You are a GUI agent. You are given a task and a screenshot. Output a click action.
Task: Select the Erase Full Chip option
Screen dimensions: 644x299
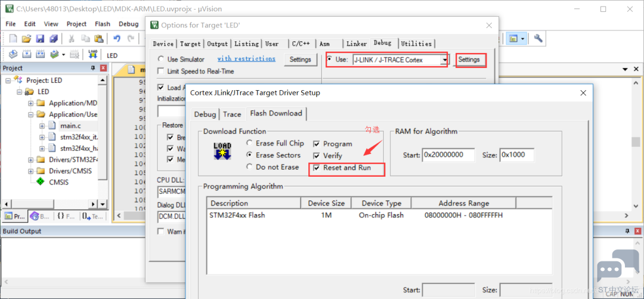click(x=249, y=143)
